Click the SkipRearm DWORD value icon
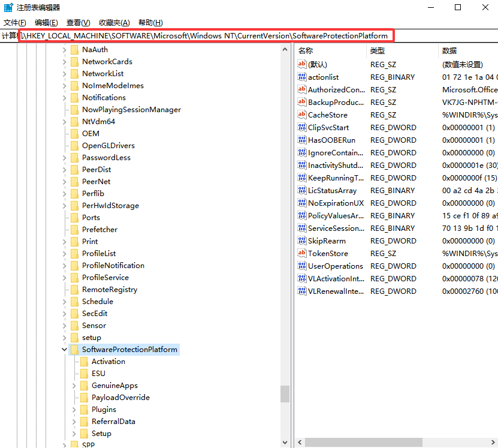Viewport: 498px width, 448px height. [301, 241]
